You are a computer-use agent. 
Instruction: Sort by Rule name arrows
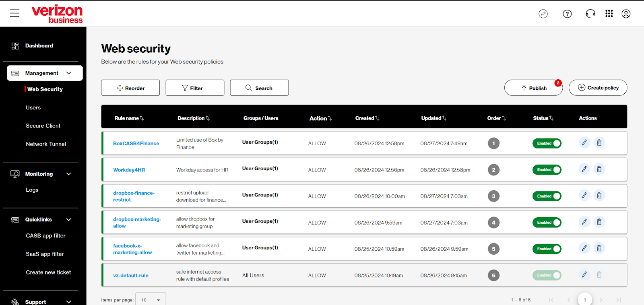tap(142, 118)
